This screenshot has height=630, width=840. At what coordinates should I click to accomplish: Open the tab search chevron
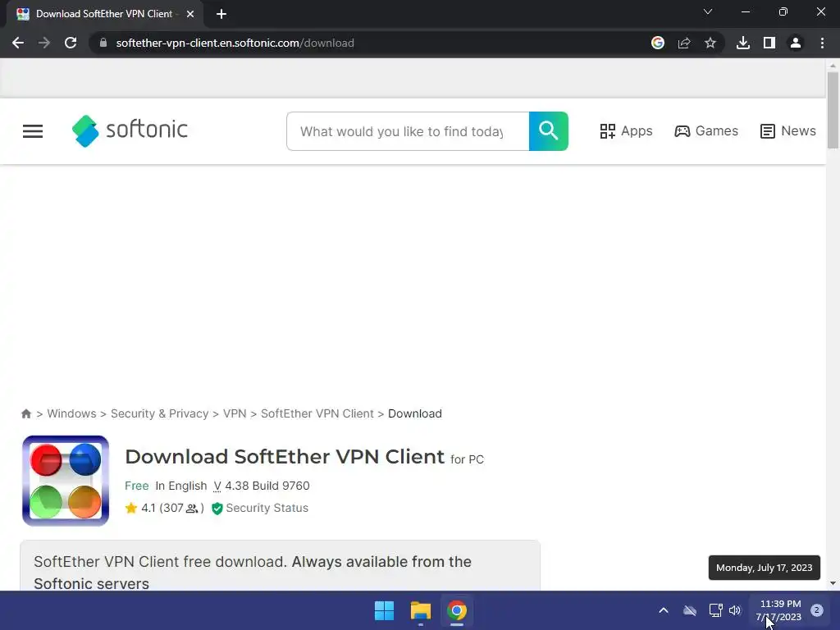(x=708, y=11)
